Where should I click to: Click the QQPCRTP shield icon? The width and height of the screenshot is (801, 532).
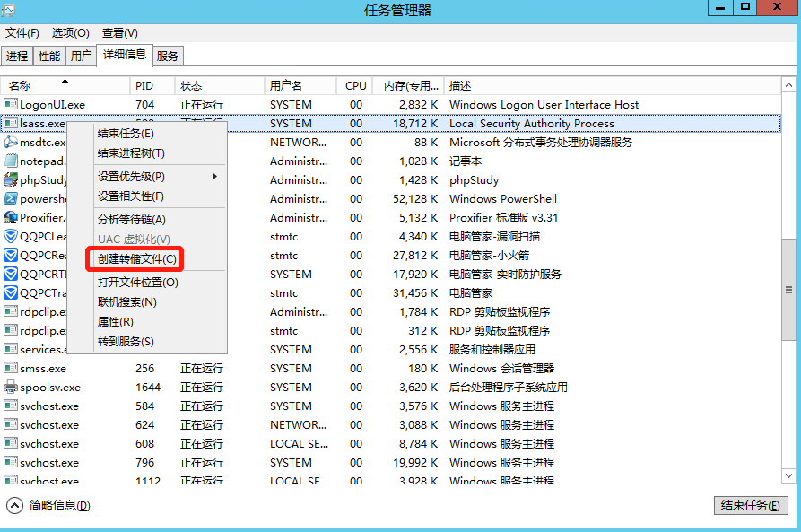pyautogui.click(x=10, y=274)
